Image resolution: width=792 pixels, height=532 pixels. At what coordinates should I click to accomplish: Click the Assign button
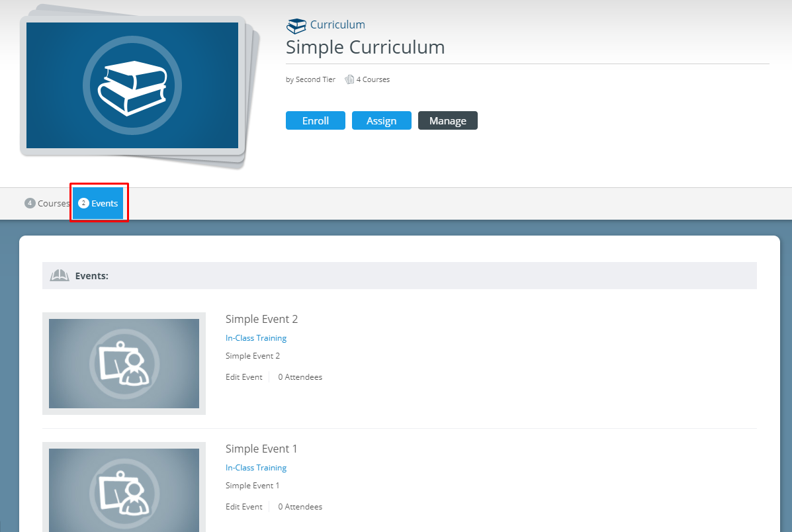coord(381,120)
